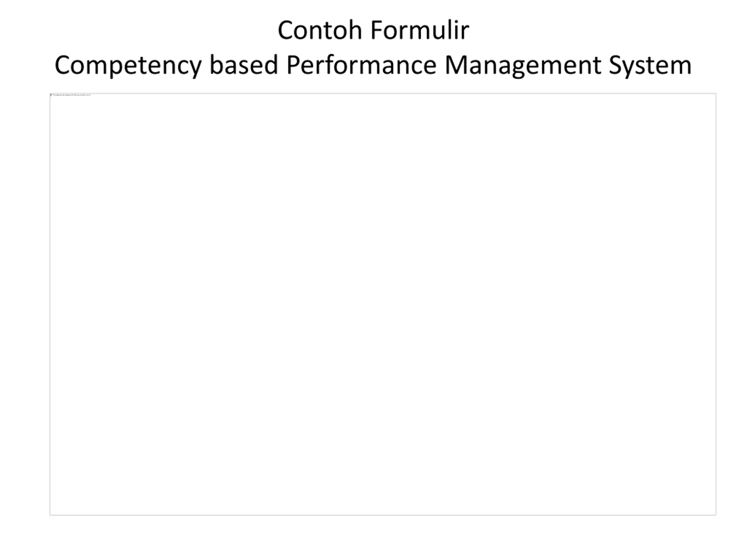Click the bottom border of the image frame
This screenshot has width=747, height=560.
point(383,515)
